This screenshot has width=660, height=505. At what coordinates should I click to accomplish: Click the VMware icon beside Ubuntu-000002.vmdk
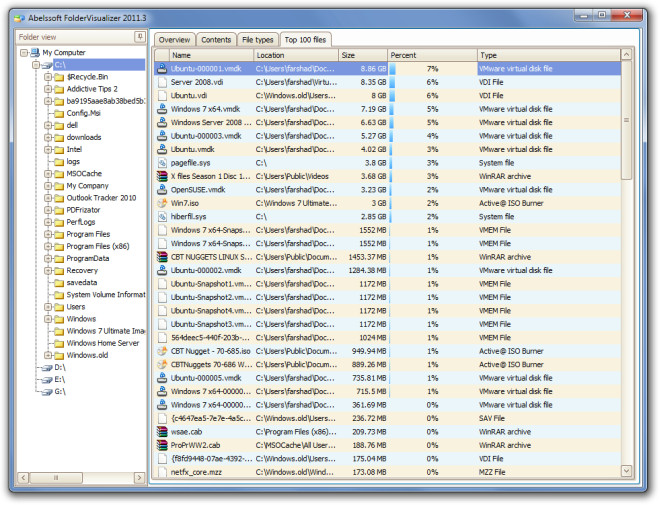click(x=162, y=271)
